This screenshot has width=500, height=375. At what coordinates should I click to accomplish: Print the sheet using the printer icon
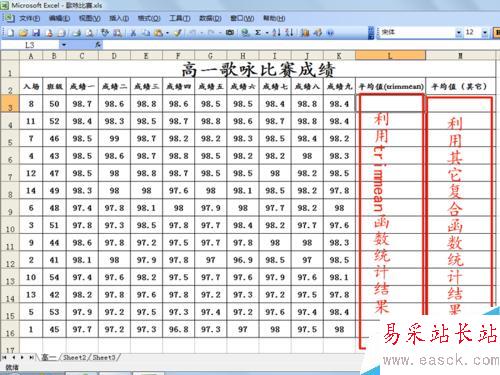[x=77, y=33]
